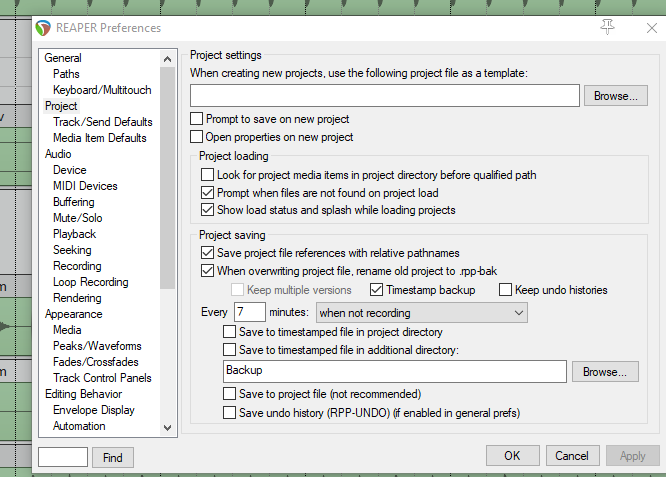Open Automation preferences page
The height and width of the screenshot is (477, 666).
(79, 426)
